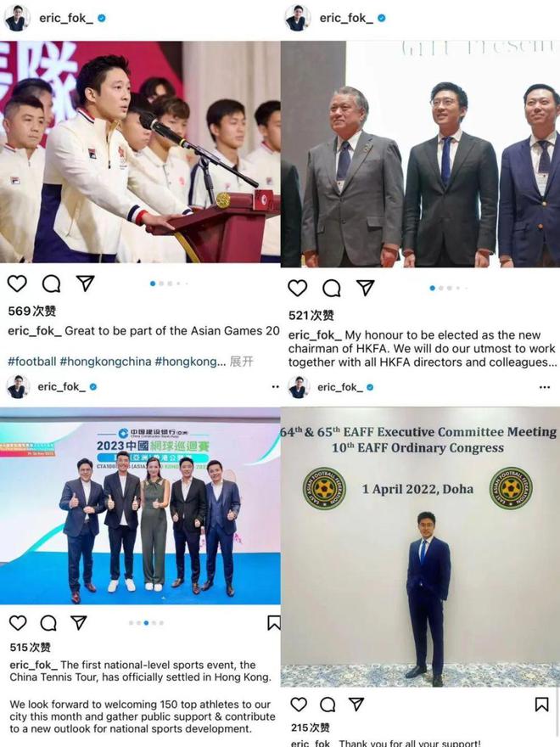Open three-dot menu on tennis tour post
This screenshot has width=560, height=747.
click(x=275, y=387)
